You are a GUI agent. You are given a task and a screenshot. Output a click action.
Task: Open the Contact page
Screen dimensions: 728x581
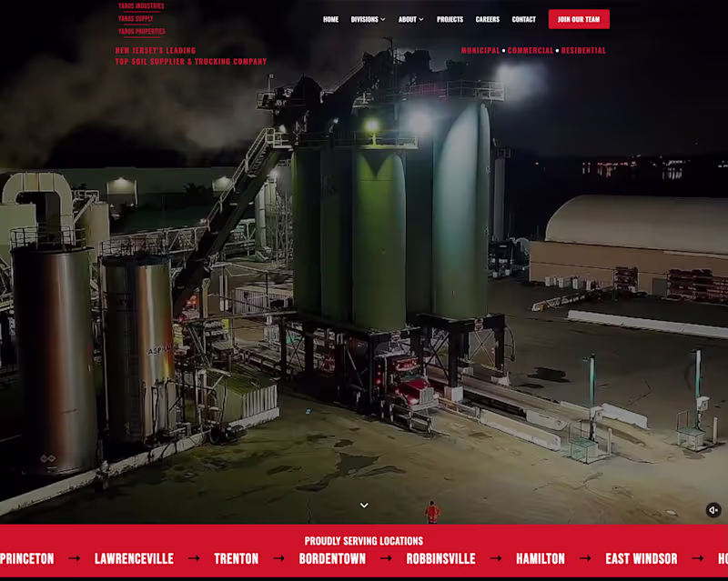point(524,19)
